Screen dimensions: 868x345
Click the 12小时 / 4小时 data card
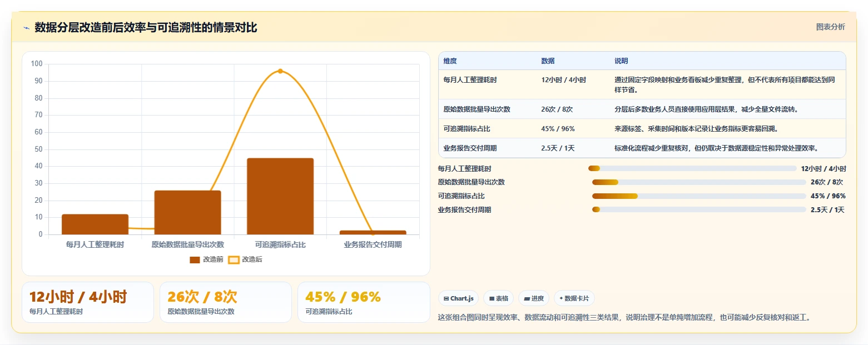coord(88,302)
